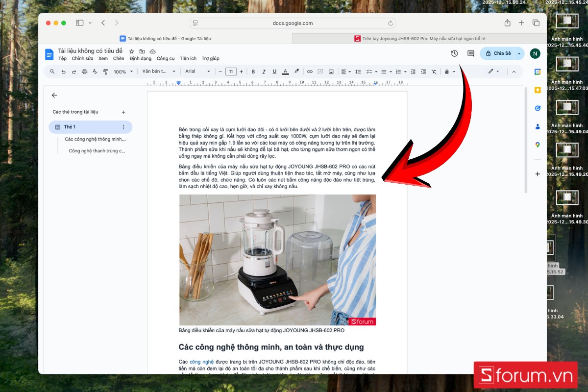Toggle italic formatting
Image resolution: width=588 pixels, height=392 pixels.
264,72
